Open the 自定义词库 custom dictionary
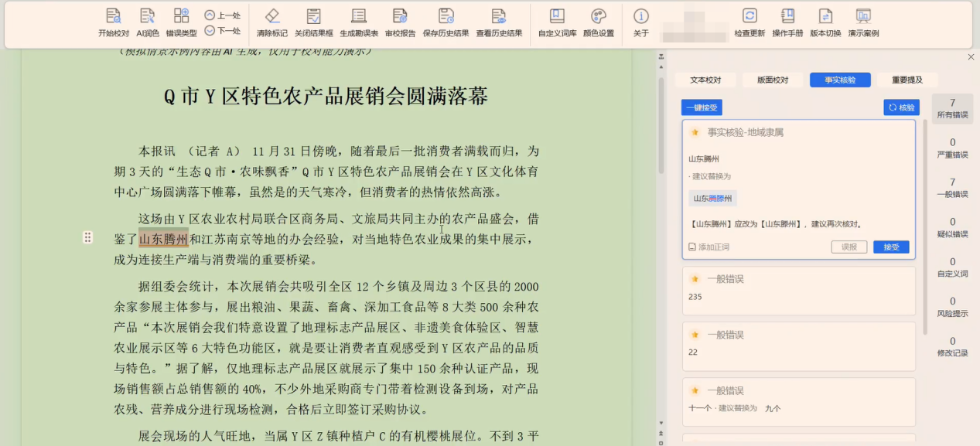 tap(555, 21)
